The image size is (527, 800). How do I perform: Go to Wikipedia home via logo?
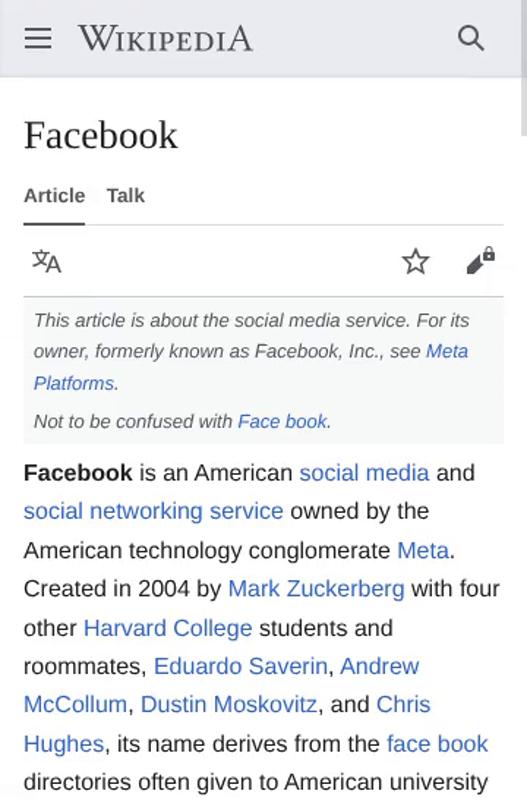click(x=165, y=39)
